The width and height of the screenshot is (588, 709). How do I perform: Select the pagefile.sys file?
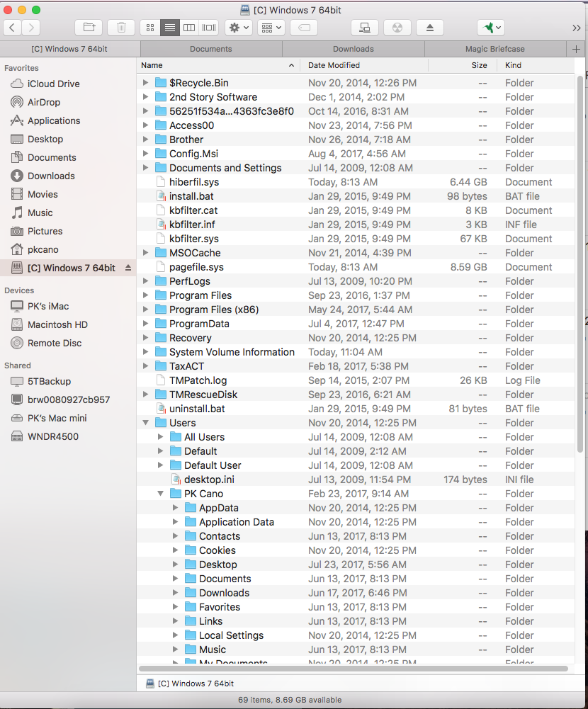tap(196, 267)
